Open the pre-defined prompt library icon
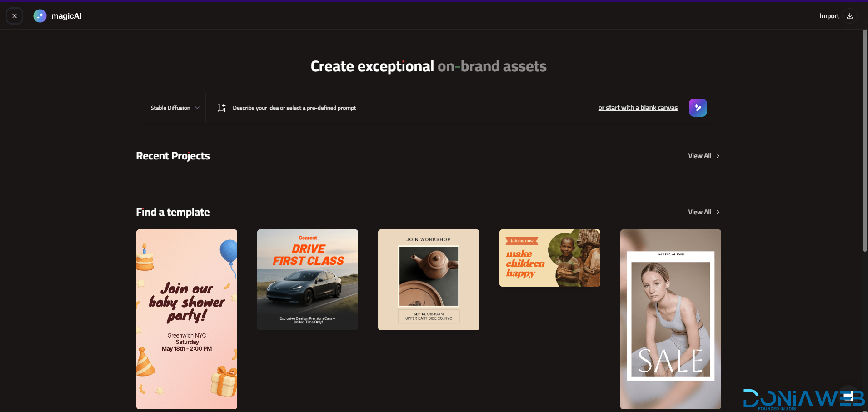Viewport: 868px width, 412px height. point(221,108)
